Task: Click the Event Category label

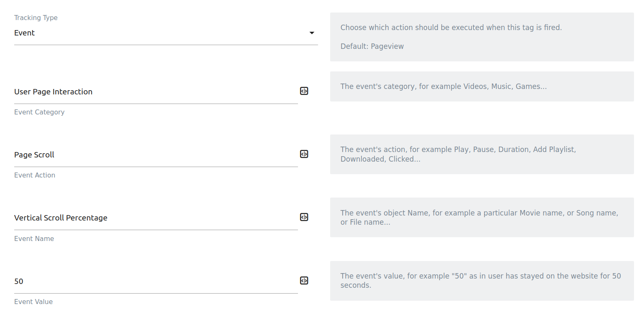Action: [x=39, y=112]
